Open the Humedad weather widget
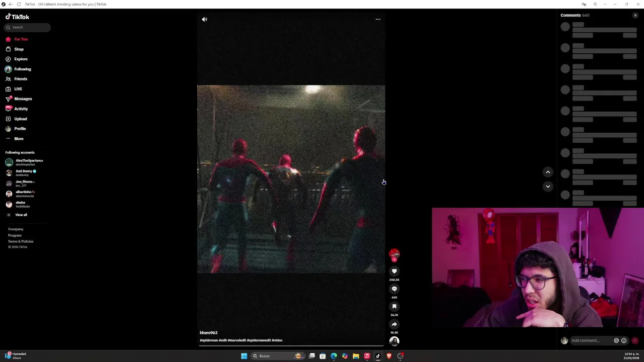This screenshot has height=362, width=644. coord(15,355)
